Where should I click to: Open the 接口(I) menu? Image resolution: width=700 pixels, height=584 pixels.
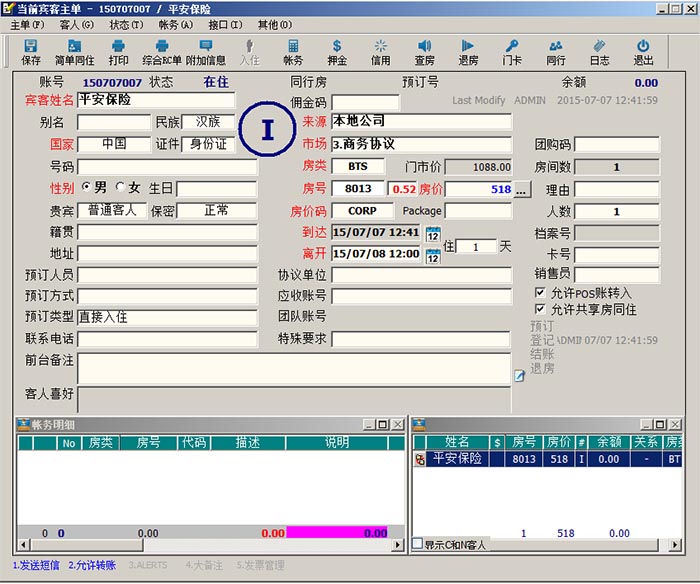(225, 25)
